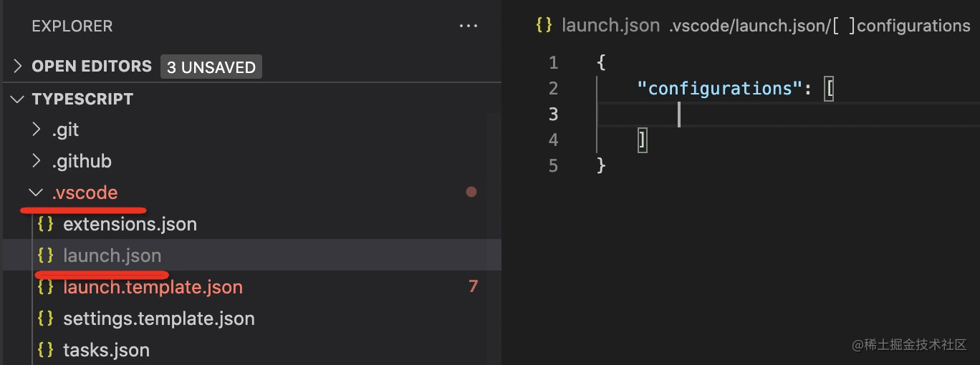This screenshot has height=365, width=980.
Task: Click the Explorer more actions ellipsis
Action: (468, 26)
